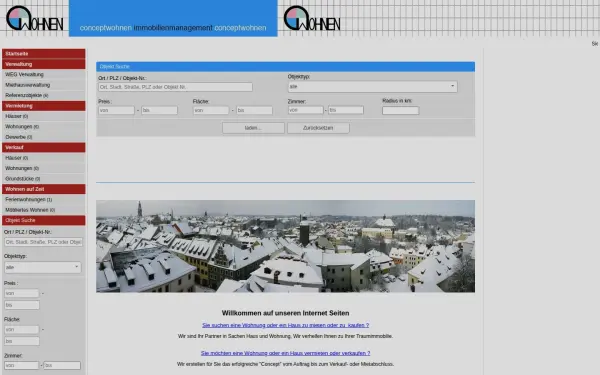
Task: Open the sidebar Objekttyp dropdown
Action: click(x=43, y=267)
